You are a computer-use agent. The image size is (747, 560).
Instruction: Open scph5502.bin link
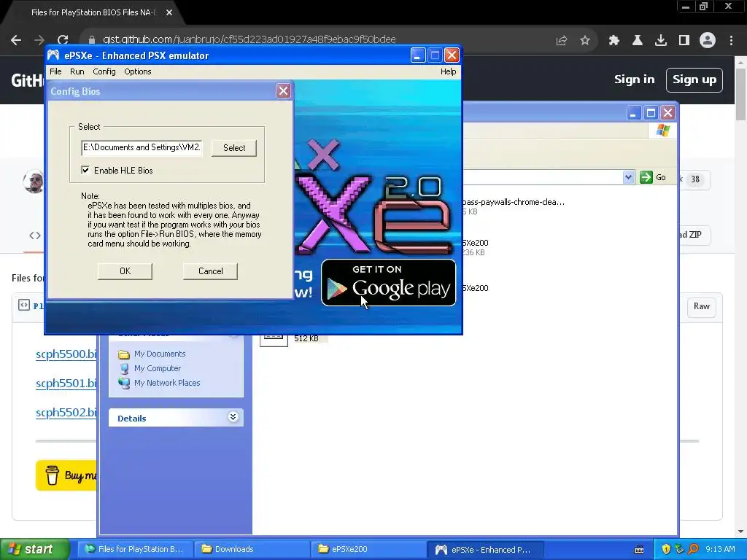click(66, 412)
